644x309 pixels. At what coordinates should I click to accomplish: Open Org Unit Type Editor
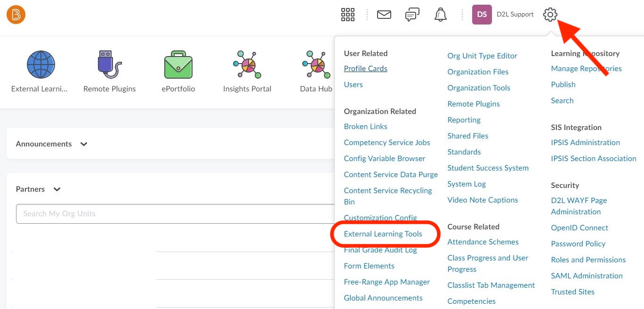click(x=482, y=56)
